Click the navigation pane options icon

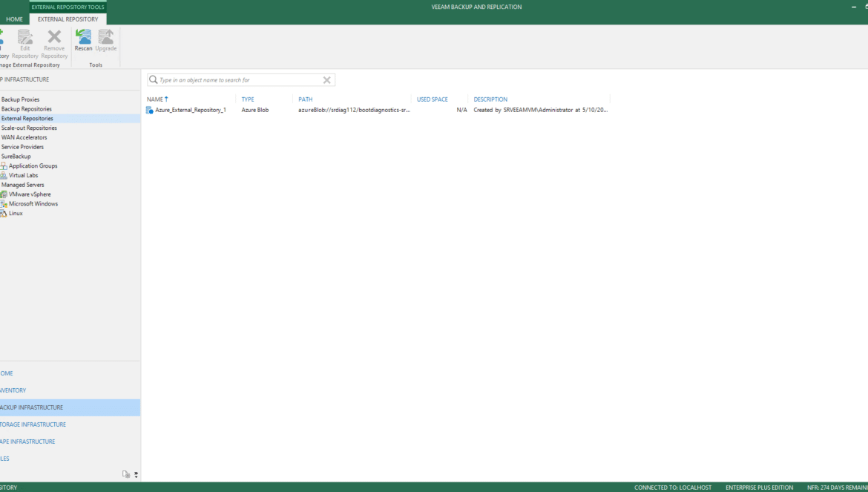126,474
